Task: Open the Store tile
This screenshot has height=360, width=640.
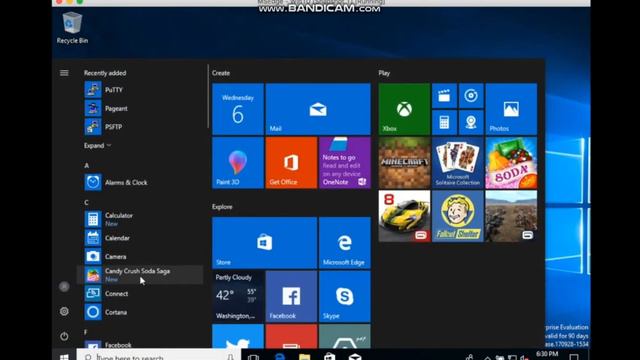Action: 264,243
